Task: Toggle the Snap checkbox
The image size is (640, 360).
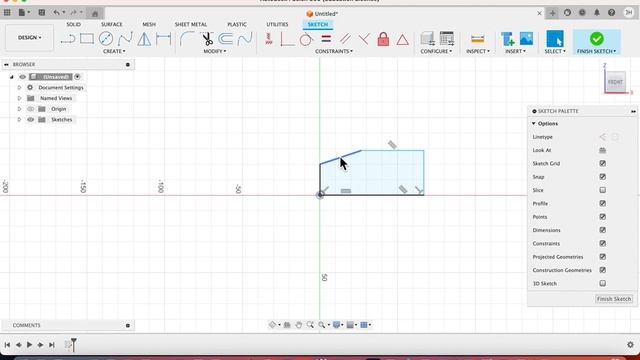Action: pos(602,177)
